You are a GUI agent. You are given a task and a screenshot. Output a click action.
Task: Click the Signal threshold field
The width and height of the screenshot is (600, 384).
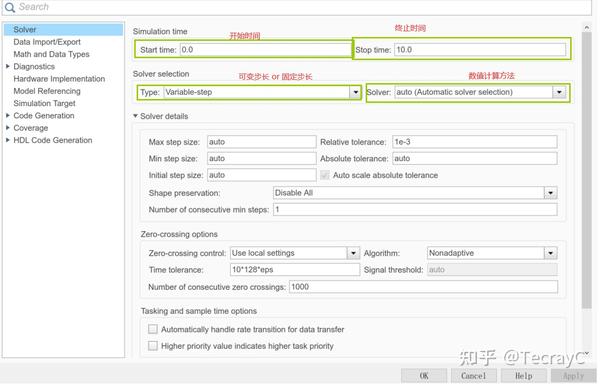(x=492, y=270)
